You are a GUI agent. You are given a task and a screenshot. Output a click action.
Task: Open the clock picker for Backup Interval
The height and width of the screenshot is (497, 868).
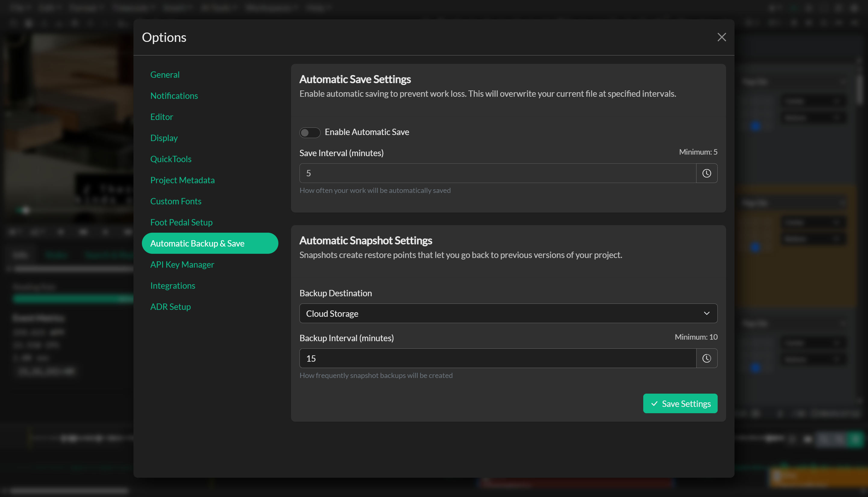[x=706, y=358]
